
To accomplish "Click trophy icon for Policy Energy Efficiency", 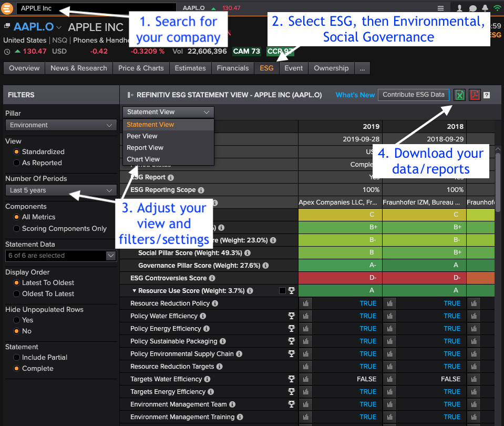I will pos(292,329).
